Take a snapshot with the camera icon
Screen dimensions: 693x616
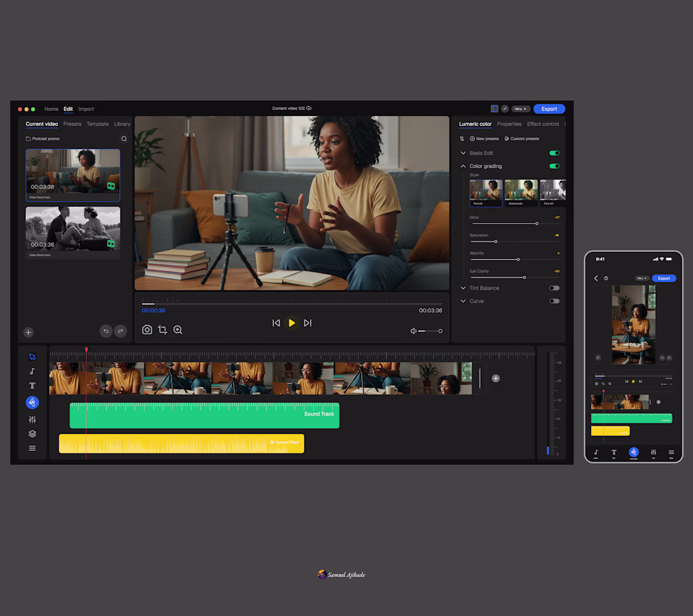(147, 329)
